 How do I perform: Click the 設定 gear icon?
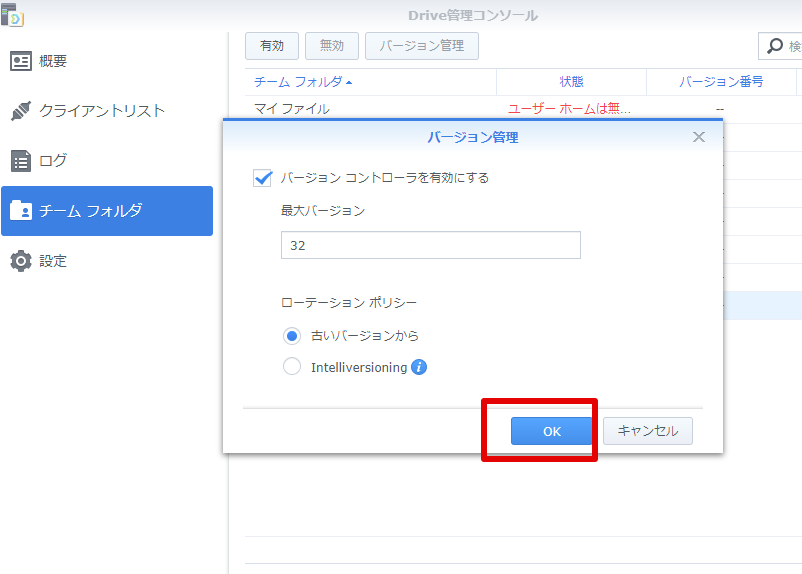pyautogui.click(x=21, y=261)
